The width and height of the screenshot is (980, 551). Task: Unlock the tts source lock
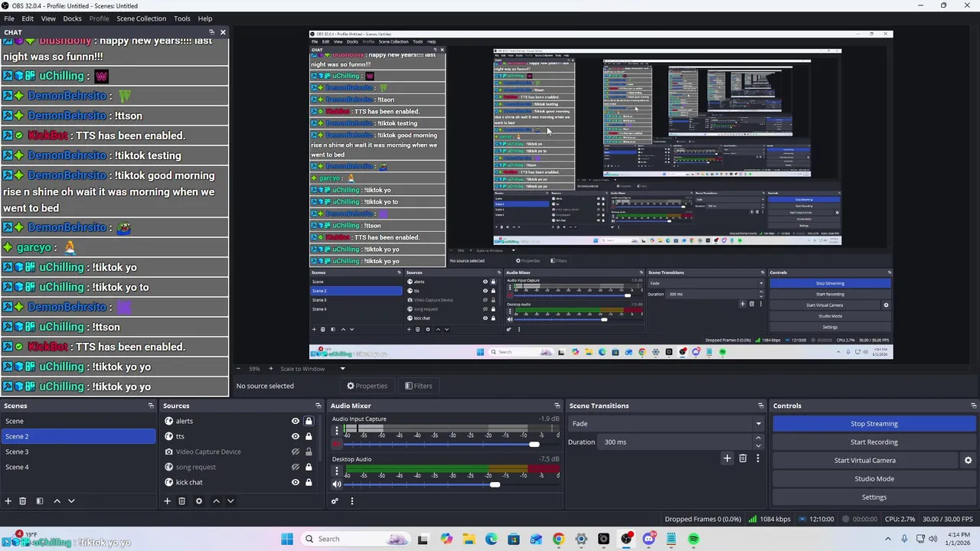[309, 436]
